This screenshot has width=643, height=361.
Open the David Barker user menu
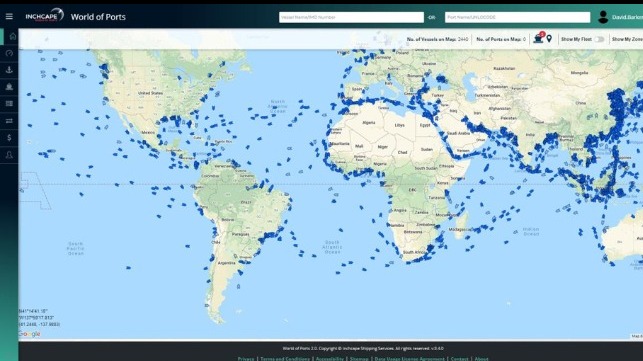click(627, 17)
